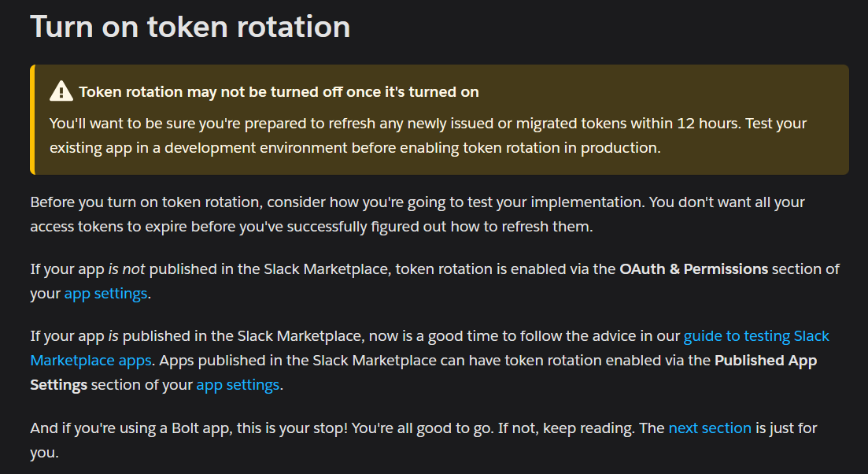Click the bold Published App Settings text
Screen dimensions: 868x474
click(x=423, y=372)
